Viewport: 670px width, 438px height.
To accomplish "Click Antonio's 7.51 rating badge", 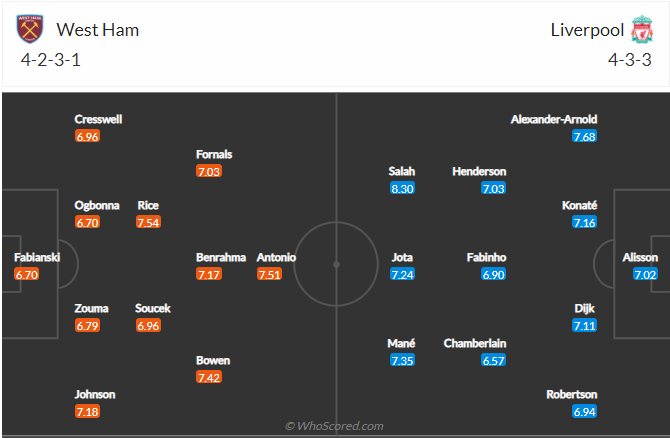I will [x=269, y=274].
